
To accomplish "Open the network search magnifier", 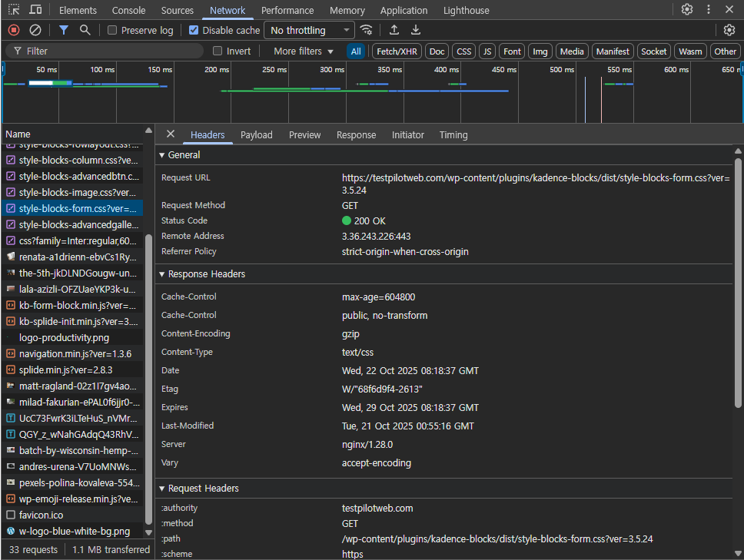I will point(85,30).
